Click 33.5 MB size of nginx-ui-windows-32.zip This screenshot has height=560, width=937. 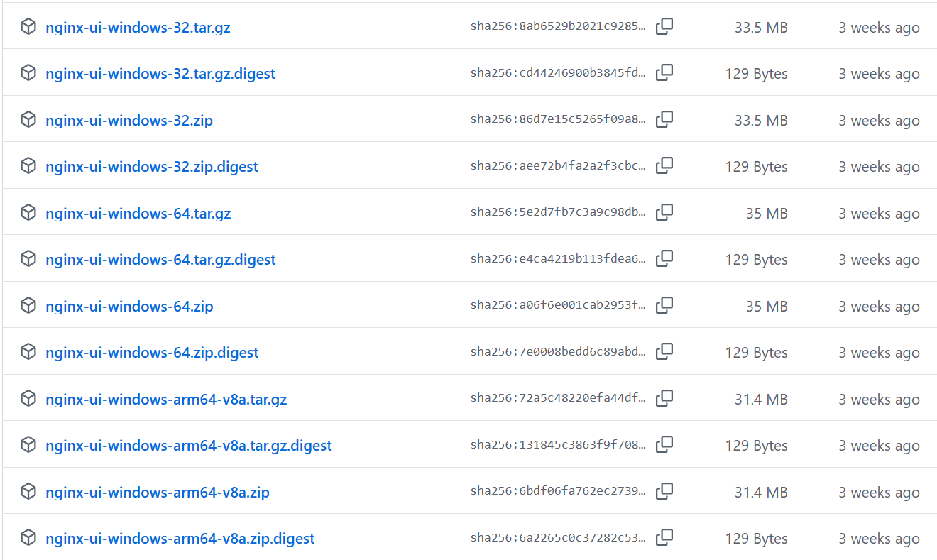(761, 121)
